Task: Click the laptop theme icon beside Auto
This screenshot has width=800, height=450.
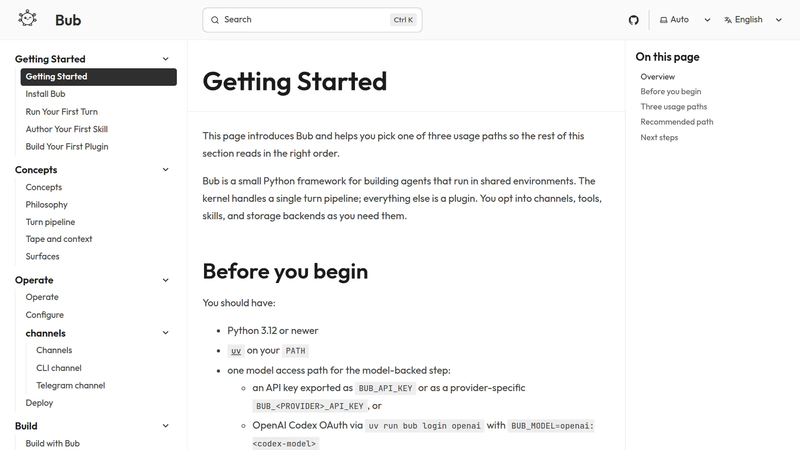Action: [663, 20]
